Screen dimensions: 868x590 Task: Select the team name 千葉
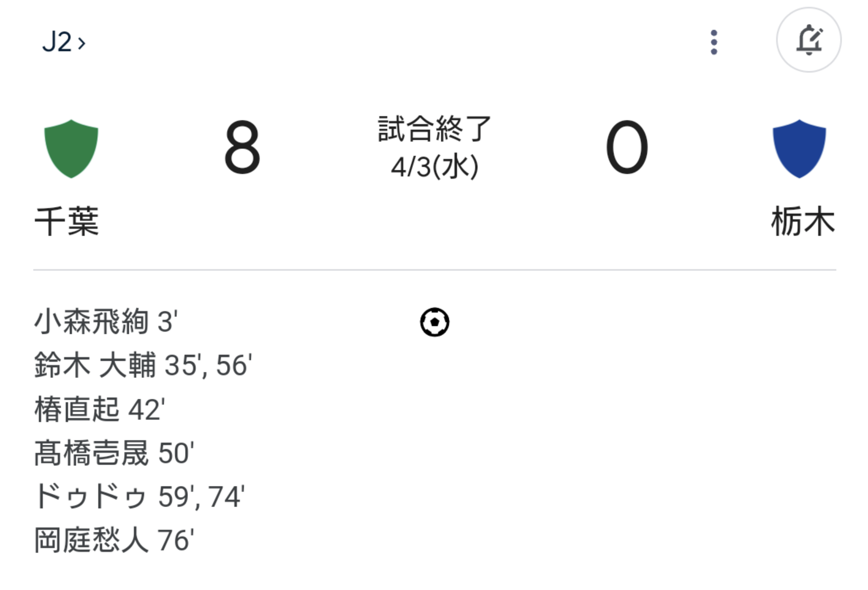[x=67, y=221]
